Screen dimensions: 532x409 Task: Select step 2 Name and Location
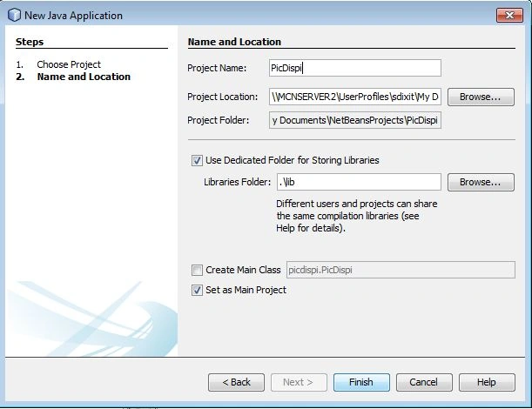tap(84, 77)
